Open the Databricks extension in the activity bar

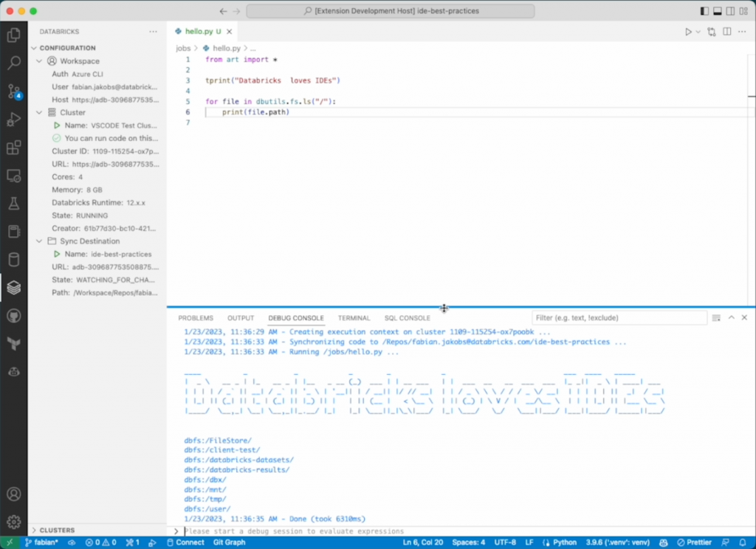click(13, 288)
